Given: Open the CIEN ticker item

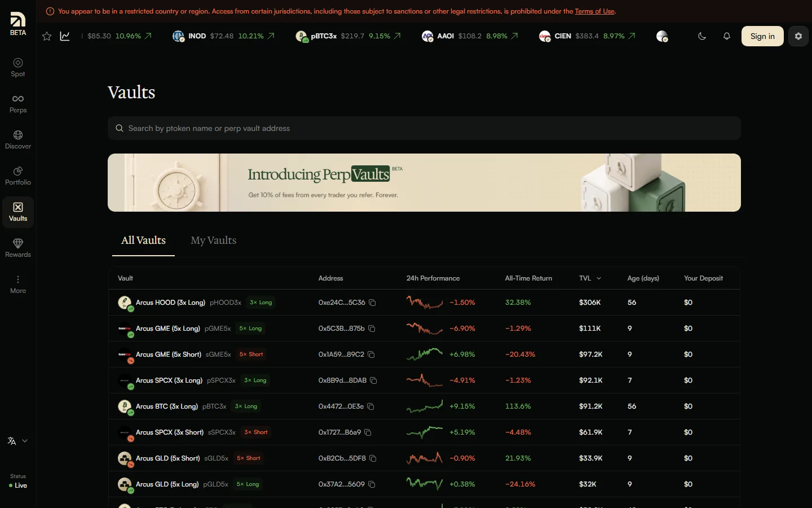Looking at the screenshot, I should (x=587, y=36).
